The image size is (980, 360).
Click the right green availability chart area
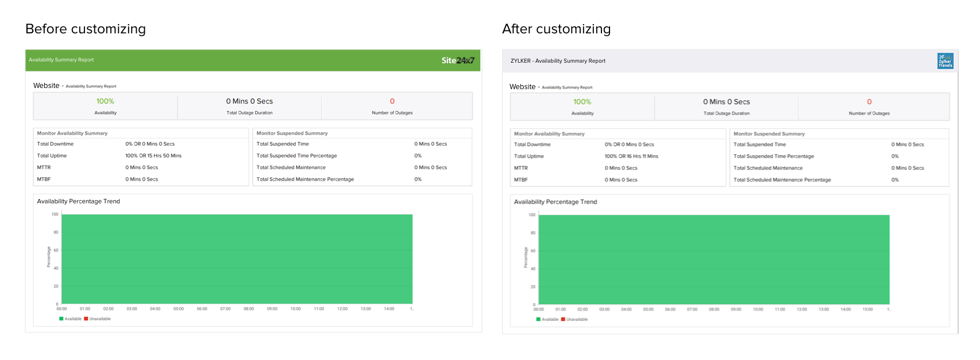coord(714,259)
